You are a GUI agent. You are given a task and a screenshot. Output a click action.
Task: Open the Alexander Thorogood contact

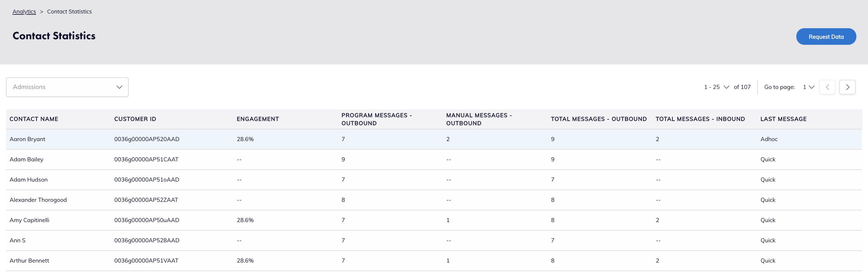[38, 200]
